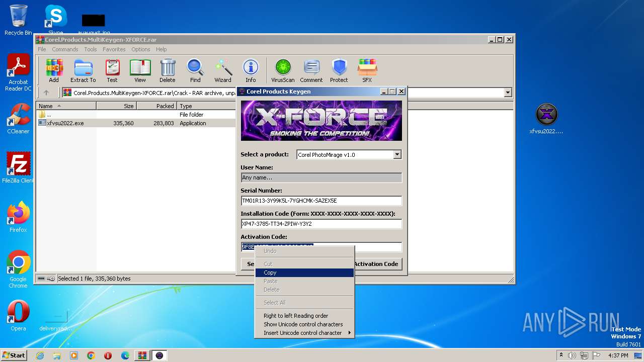This screenshot has height=362, width=644.
Task: Open Acrobat Reader DC desktop icon
Action: tap(18, 73)
